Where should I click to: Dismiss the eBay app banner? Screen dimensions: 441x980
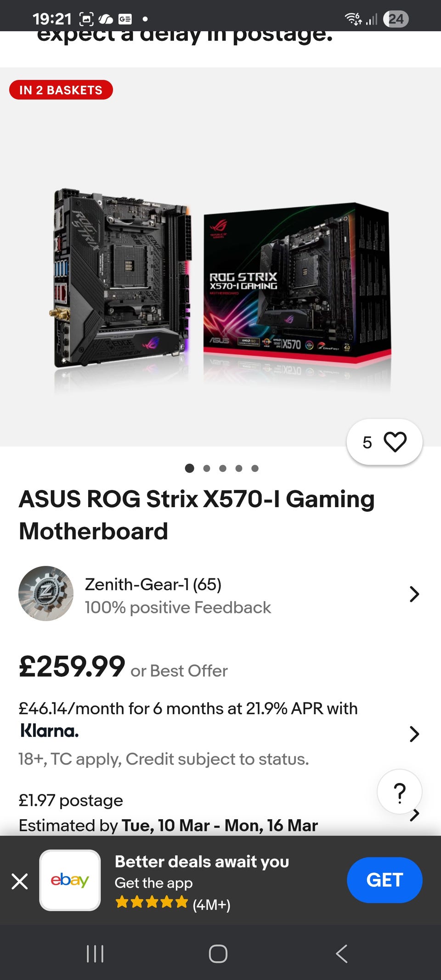pyautogui.click(x=20, y=881)
